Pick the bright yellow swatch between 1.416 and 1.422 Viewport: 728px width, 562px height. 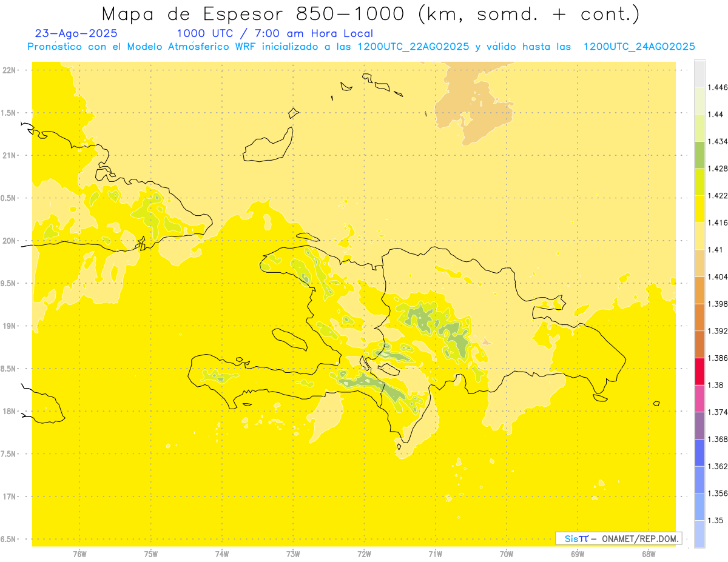699,209
